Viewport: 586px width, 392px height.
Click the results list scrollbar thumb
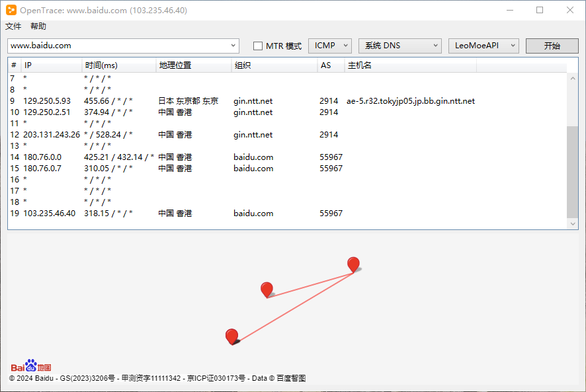coord(572,172)
